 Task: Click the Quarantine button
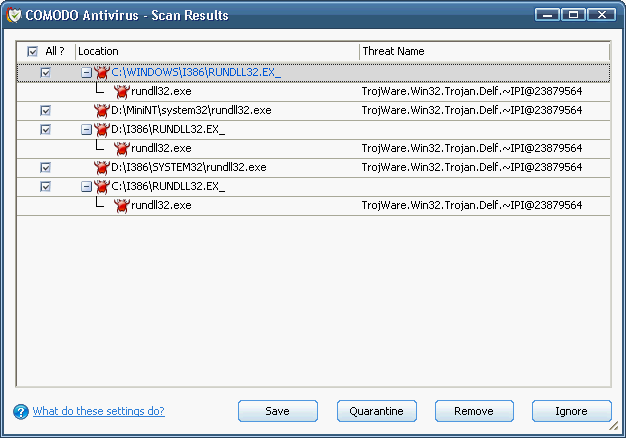click(x=376, y=411)
